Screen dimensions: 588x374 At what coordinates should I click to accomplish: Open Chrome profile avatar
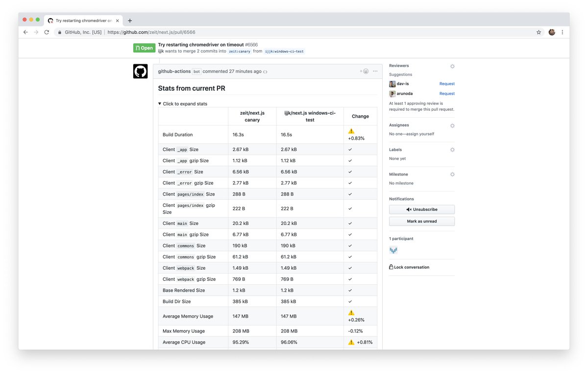552,32
